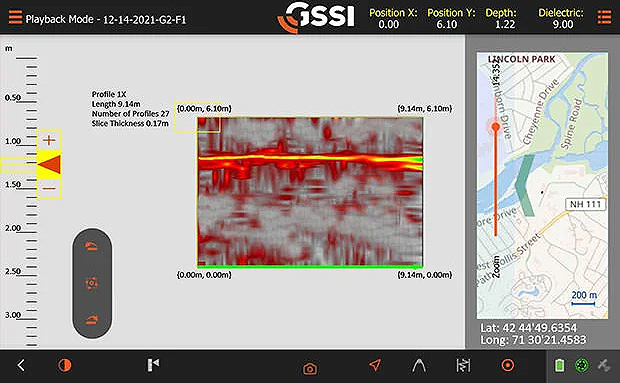Screen dimensions: 620x383
Task: Click the Slice Thickness 0.17m text
Action: [130, 123]
